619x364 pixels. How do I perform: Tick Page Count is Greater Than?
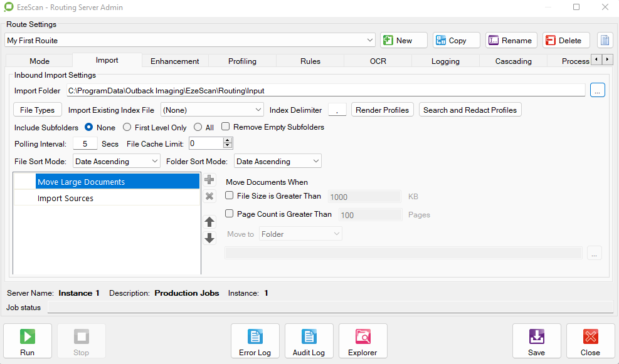coord(230,214)
